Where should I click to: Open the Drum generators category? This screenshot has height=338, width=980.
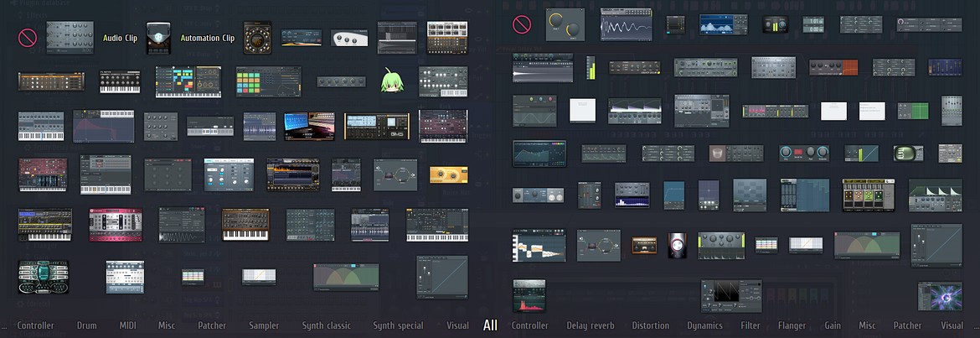coord(87,325)
